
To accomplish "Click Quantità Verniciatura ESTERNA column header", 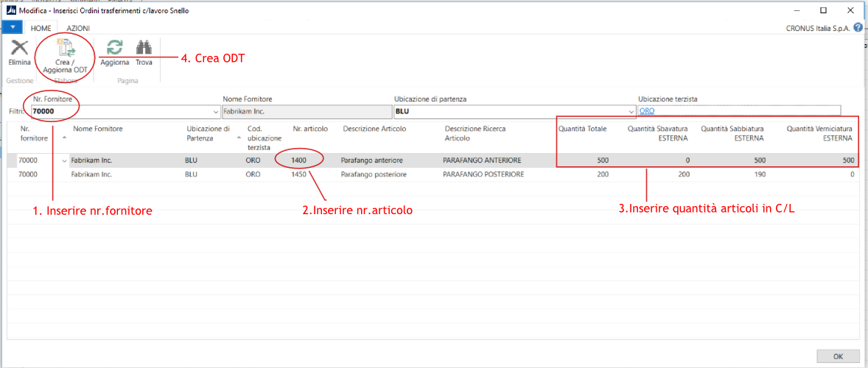I will (x=820, y=134).
